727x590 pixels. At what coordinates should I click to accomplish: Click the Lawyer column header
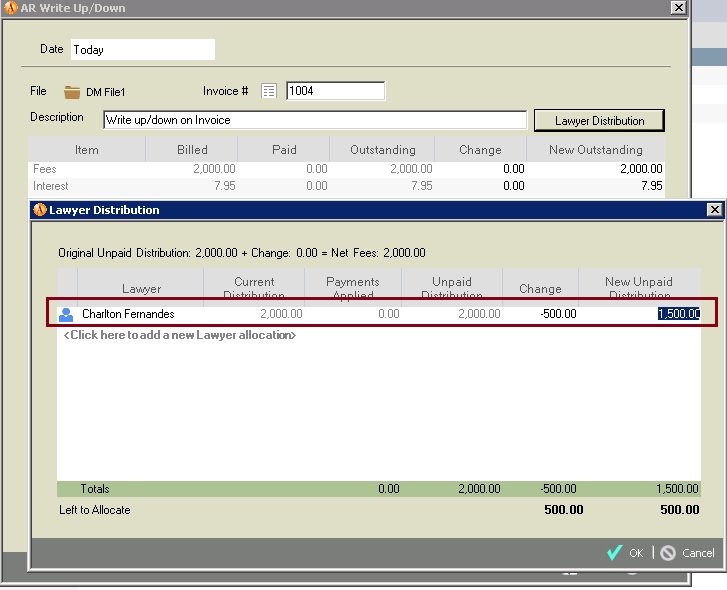(141, 288)
